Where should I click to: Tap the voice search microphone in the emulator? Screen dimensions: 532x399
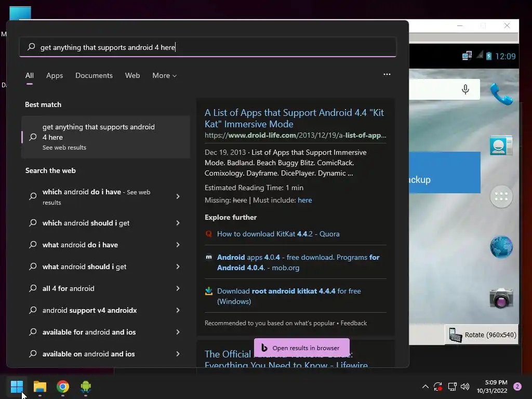(x=465, y=89)
